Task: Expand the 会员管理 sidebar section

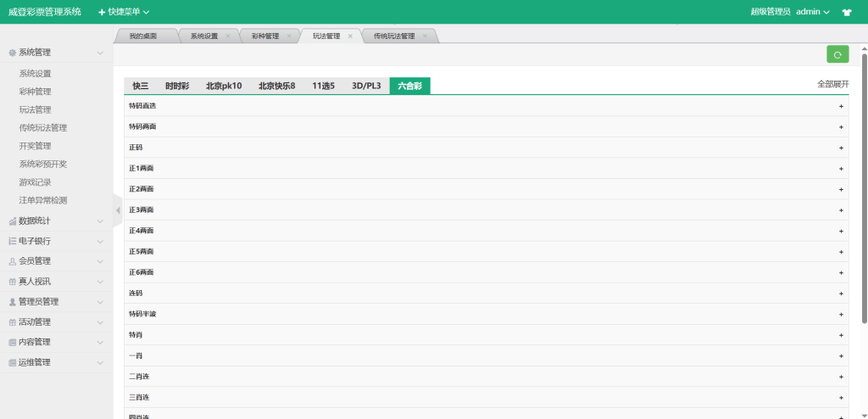Action: pos(56,261)
